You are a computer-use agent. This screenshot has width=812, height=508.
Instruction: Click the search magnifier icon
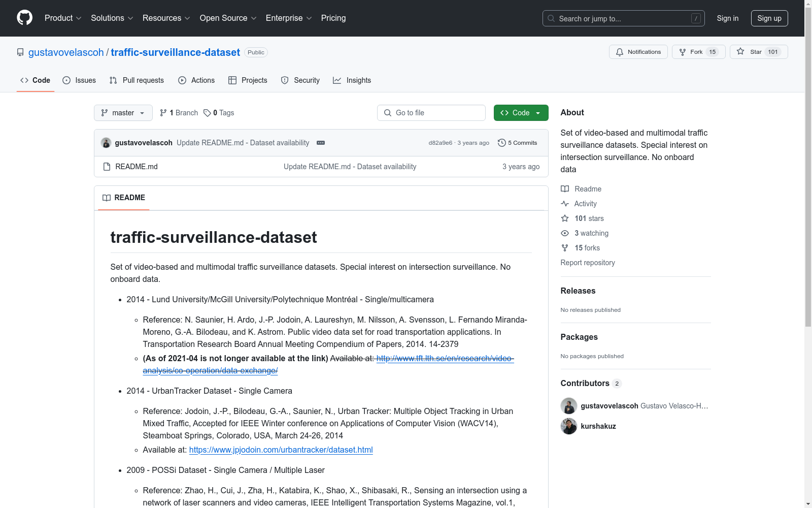click(x=551, y=18)
